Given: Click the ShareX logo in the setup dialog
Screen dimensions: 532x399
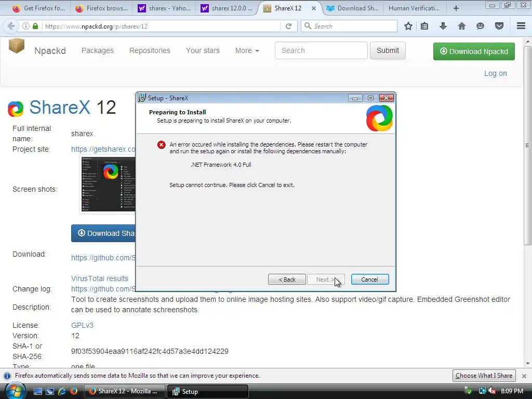Looking at the screenshot, I should (379, 118).
